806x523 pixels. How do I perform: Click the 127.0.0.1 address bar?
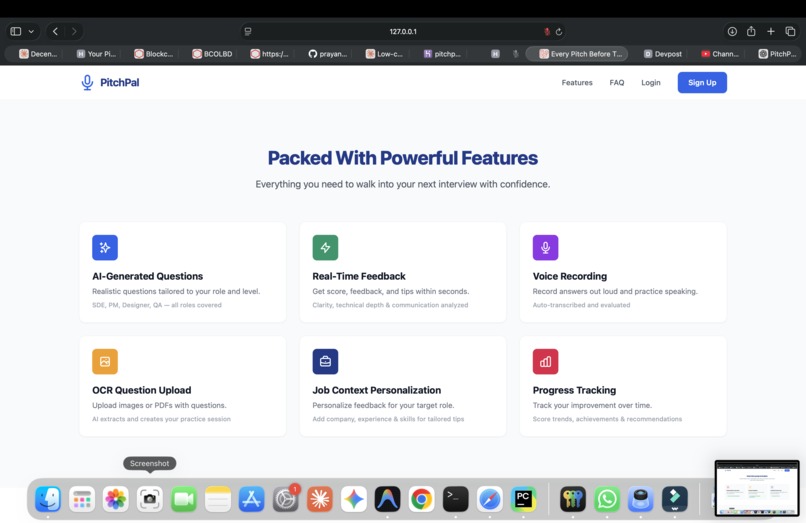click(403, 31)
